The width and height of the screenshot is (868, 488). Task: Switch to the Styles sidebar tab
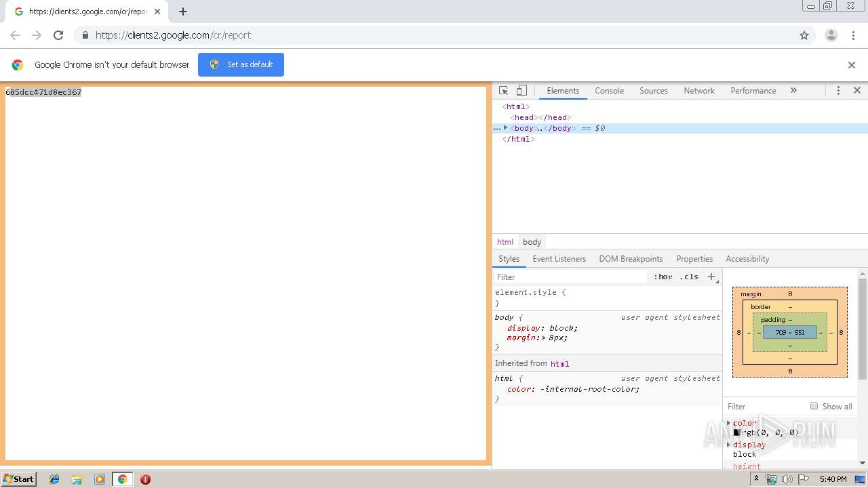(509, 259)
